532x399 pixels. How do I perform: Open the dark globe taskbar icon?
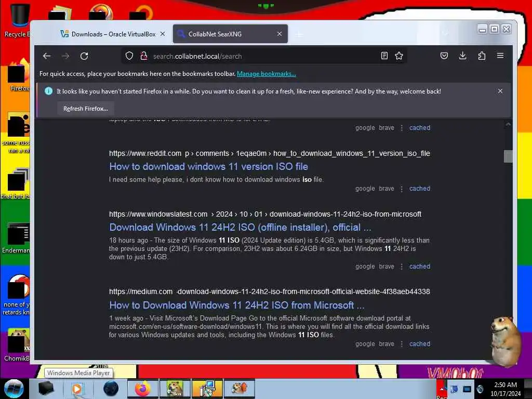click(111, 389)
